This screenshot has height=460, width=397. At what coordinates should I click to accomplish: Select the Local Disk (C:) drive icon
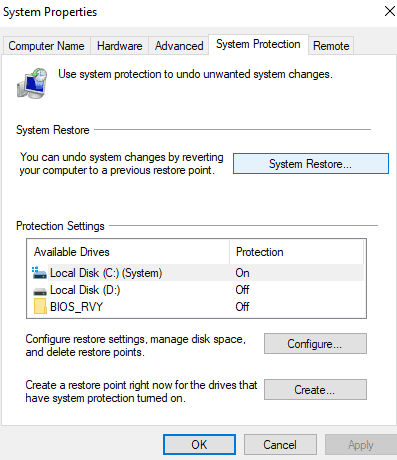click(39, 273)
